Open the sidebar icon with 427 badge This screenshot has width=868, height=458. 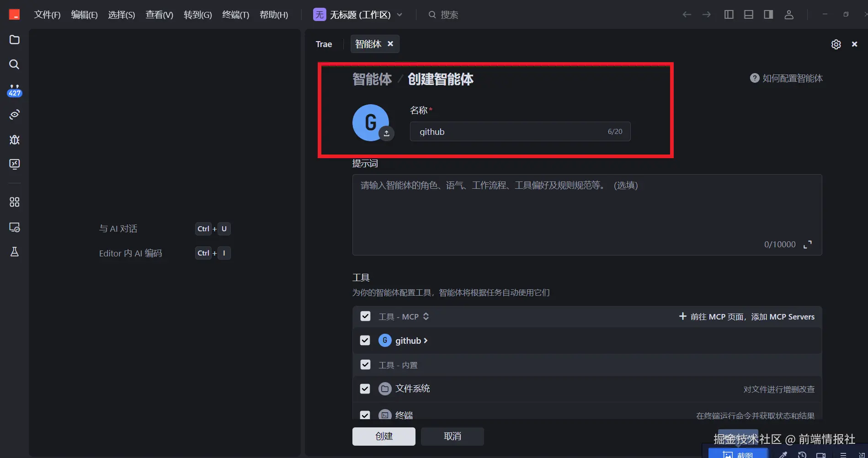click(15, 90)
